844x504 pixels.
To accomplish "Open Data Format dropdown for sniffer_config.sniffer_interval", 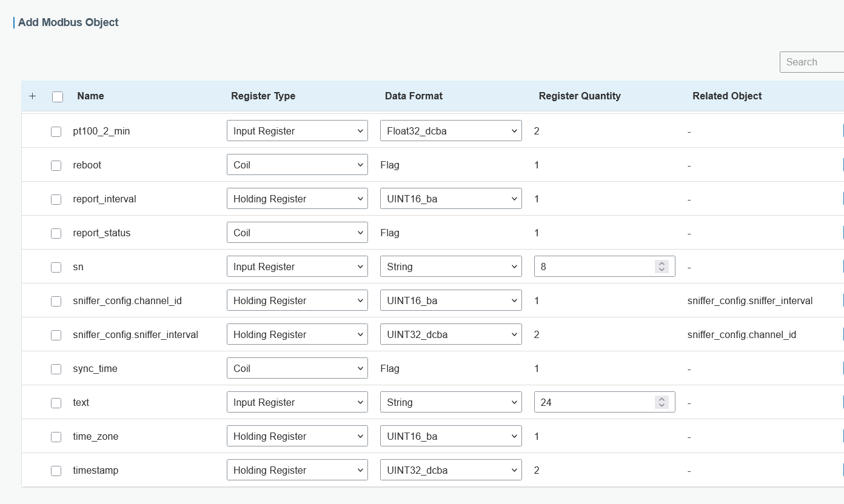I will click(x=450, y=334).
